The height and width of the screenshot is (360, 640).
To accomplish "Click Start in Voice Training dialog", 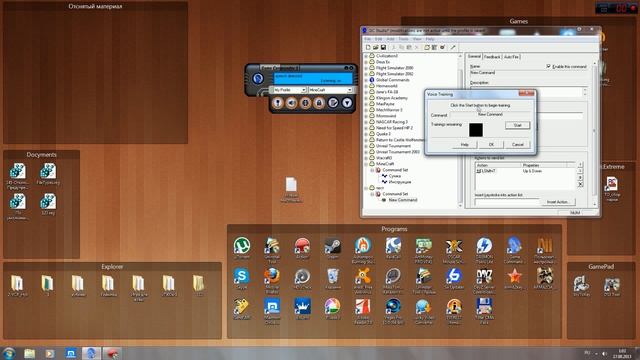I will coord(518,125).
